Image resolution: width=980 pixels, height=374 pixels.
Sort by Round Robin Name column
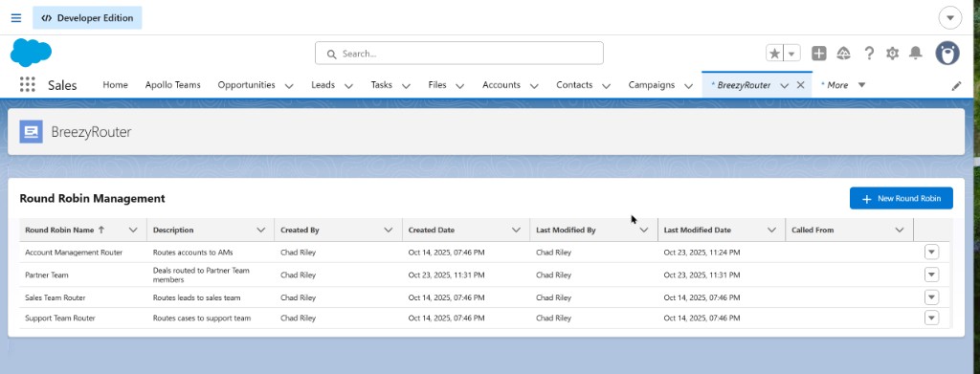point(64,230)
